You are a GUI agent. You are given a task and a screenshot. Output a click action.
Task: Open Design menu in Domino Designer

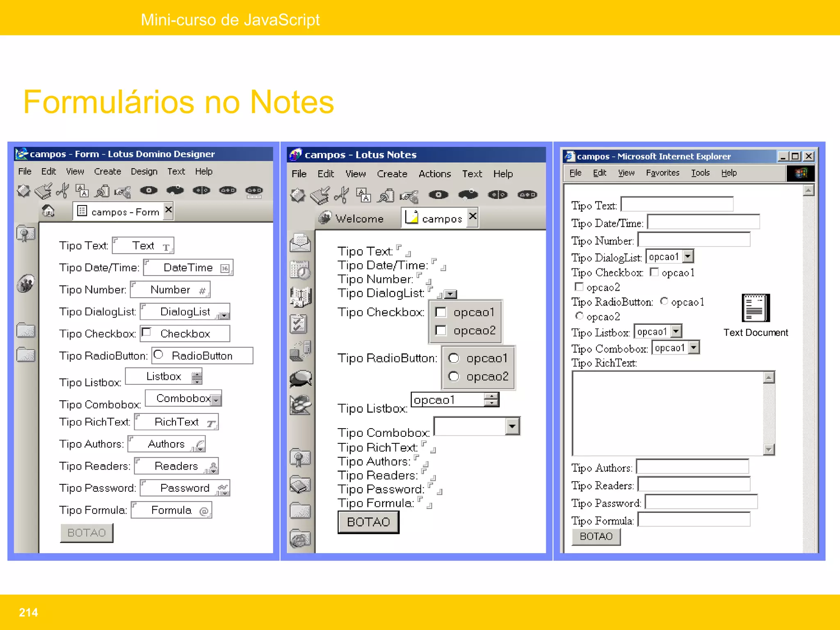[x=144, y=171]
